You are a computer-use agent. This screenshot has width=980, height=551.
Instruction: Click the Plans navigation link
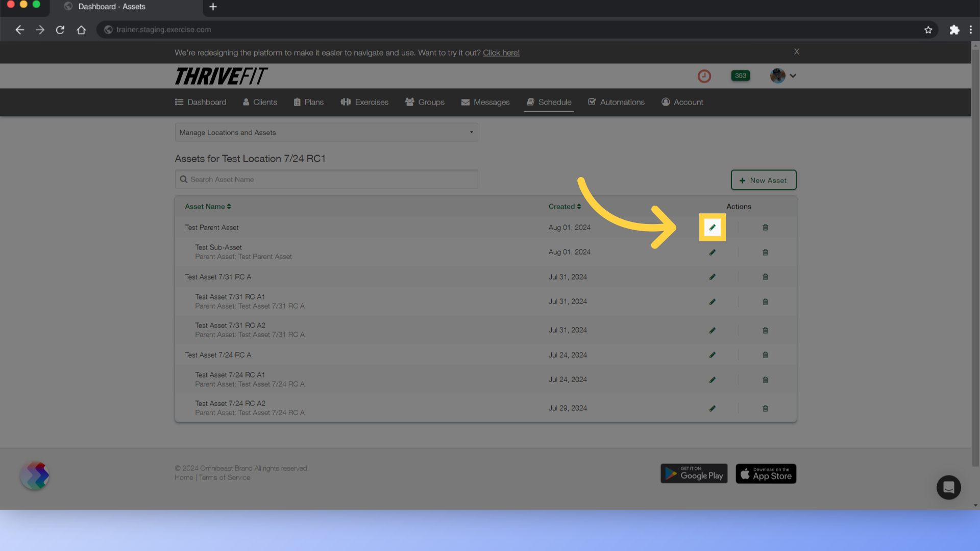308,102
